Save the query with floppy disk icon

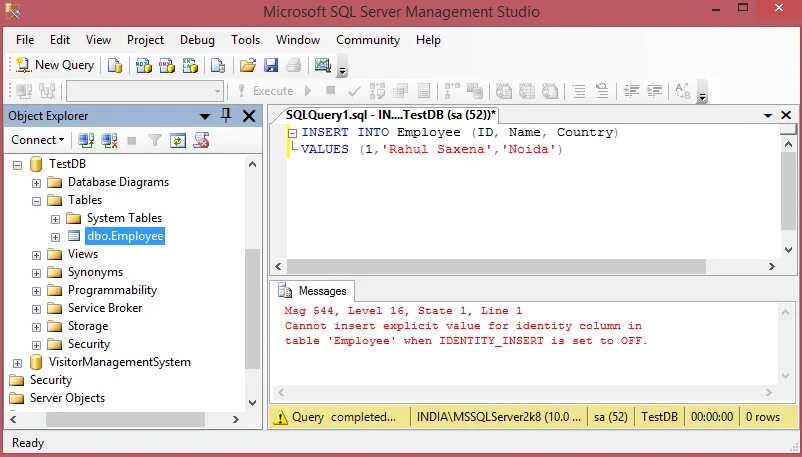(x=271, y=66)
